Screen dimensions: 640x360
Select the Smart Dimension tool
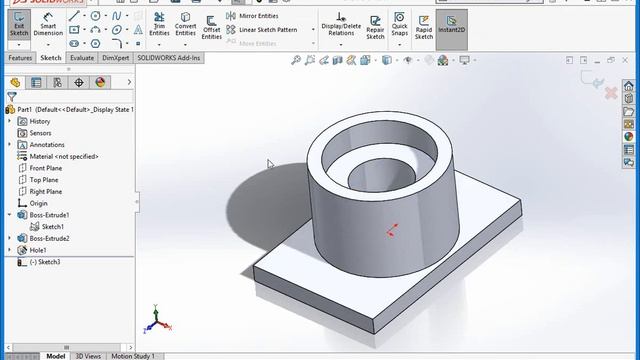click(x=48, y=24)
